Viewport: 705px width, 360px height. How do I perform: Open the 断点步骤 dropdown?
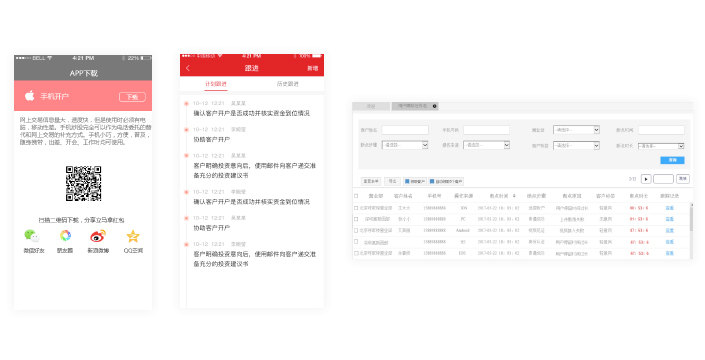405,145
